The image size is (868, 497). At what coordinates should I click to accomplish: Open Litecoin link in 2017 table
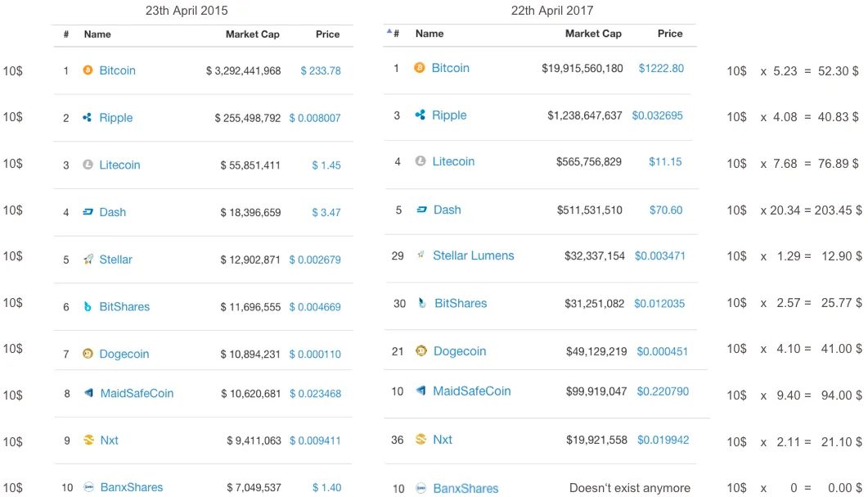pos(453,161)
